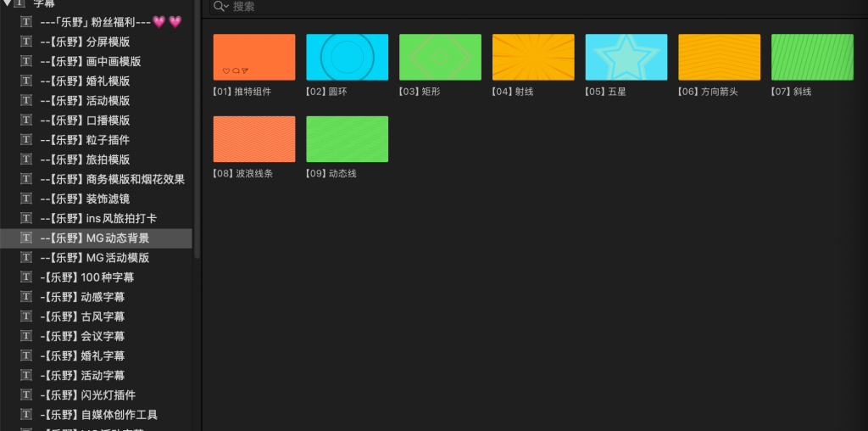Open the --【乐野】分屏模版 category

coord(97,42)
